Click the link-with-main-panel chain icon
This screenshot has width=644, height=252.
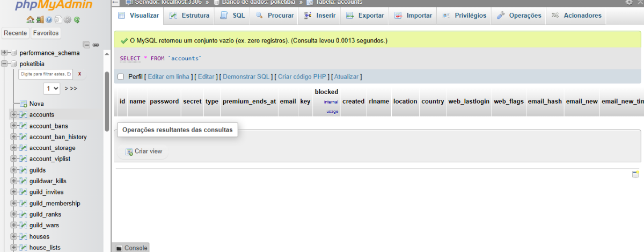[96, 45]
